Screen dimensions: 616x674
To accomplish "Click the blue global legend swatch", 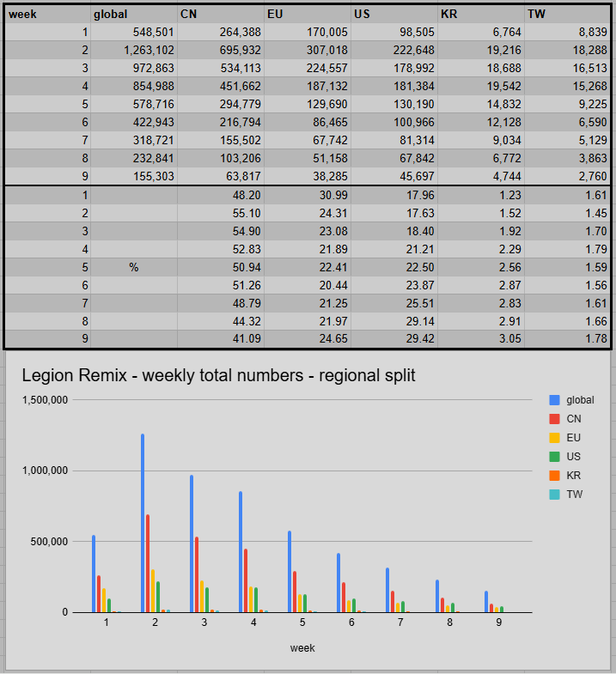I will tap(554, 400).
